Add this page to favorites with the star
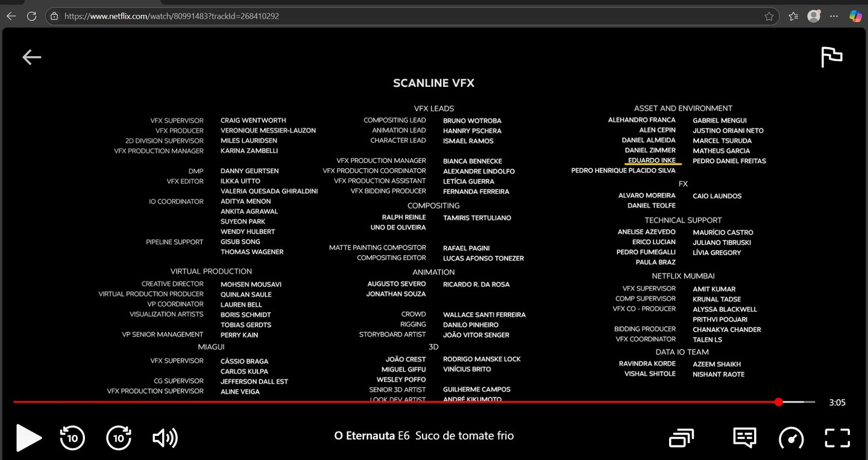The height and width of the screenshot is (460, 868). (769, 16)
